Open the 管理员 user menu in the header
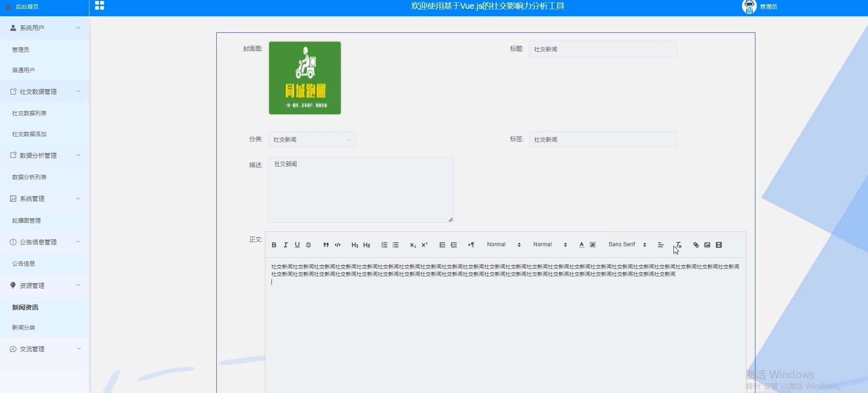The width and height of the screenshot is (868, 393). tap(768, 6)
